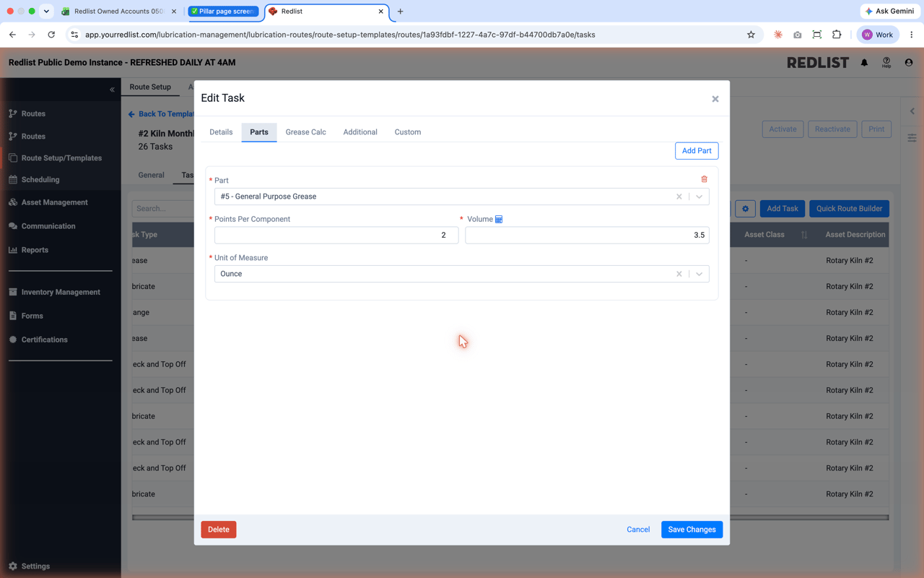Open Communication in the sidebar
This screenshot has width=924, height=578.
(48, 226)
